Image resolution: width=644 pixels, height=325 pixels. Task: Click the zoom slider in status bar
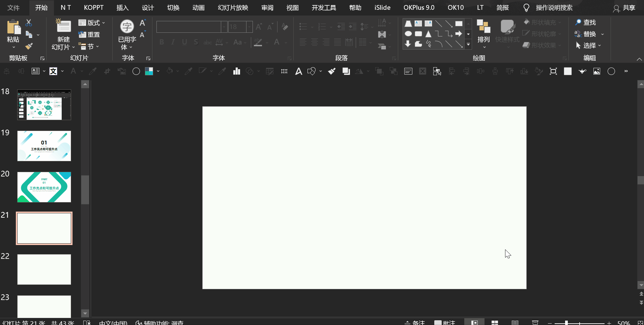579,323
